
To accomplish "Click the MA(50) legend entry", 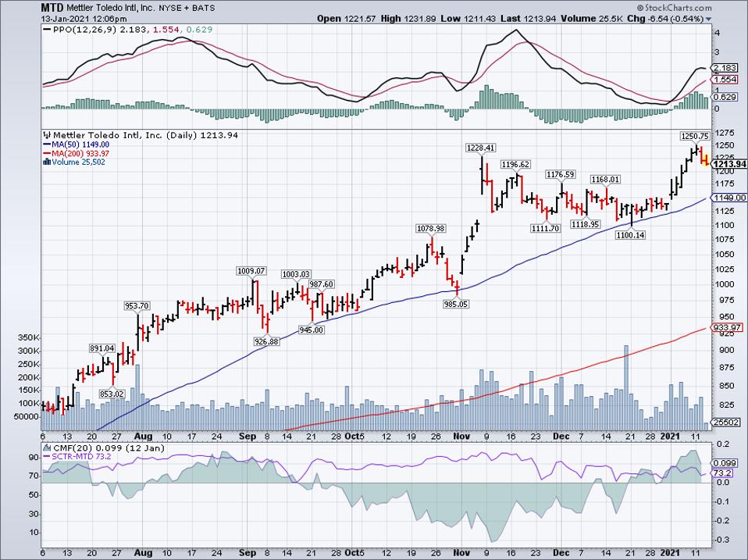I will coord(77,144).
